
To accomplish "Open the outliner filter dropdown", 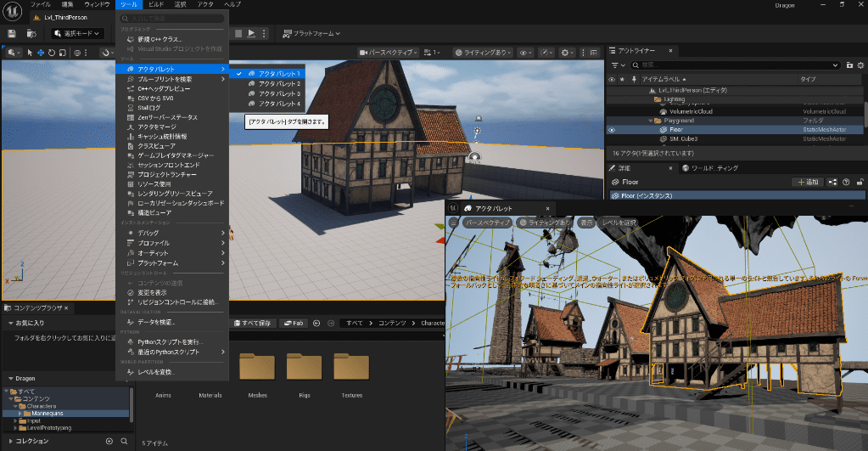I will pos(619,65).
